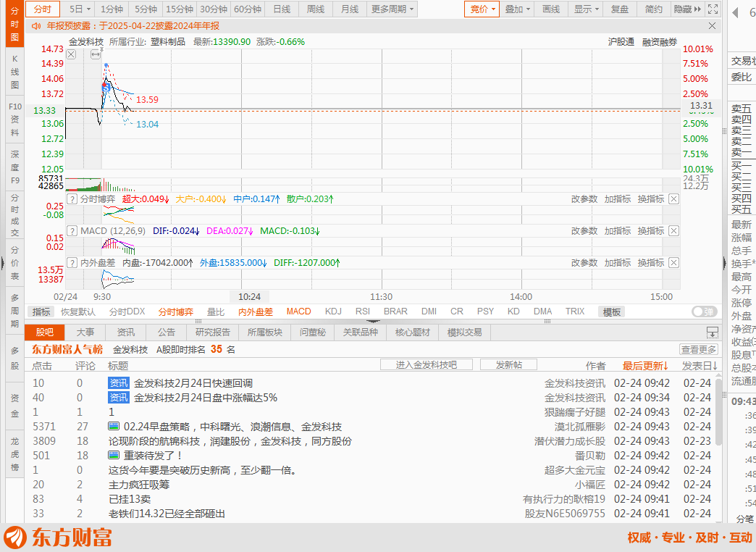Screen dimensions: 756x552
Task: Open the 竞价 dropdown
Action: click(x=482, y=9)
